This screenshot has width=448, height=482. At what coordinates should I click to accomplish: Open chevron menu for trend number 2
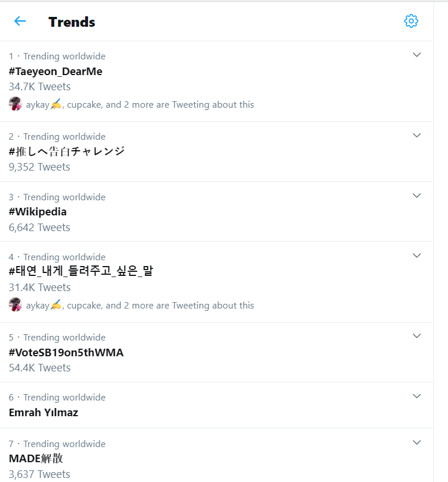[x=417, y=136]
